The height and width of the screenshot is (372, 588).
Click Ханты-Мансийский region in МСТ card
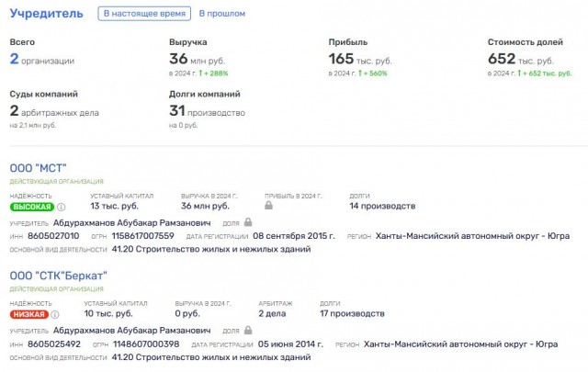click(x=472, y=236)
